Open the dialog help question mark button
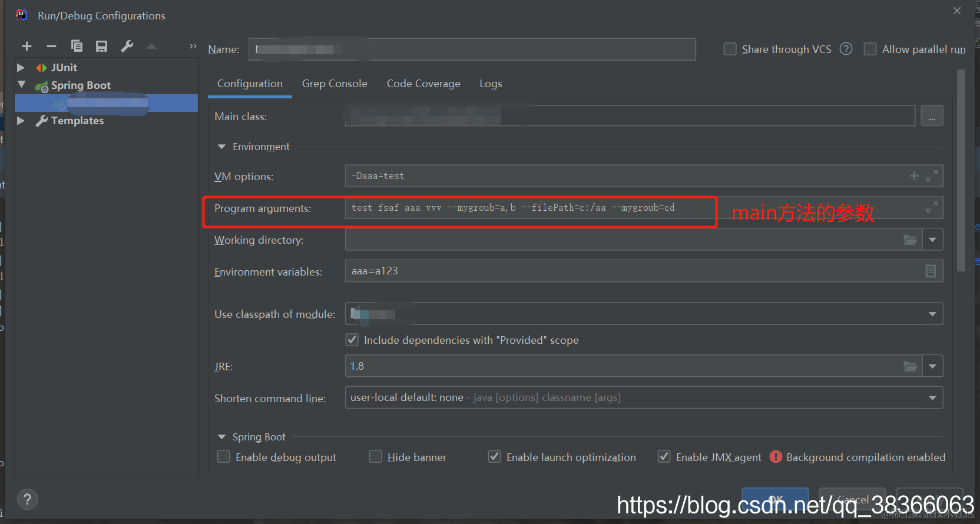Image resolution: width=980 pixels, height=524 pixels. point(27,499)
